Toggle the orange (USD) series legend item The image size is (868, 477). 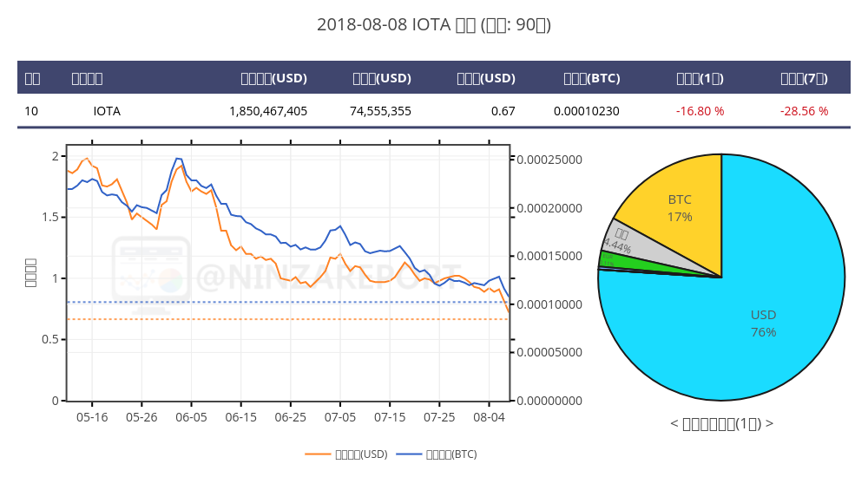pos(346,454)
